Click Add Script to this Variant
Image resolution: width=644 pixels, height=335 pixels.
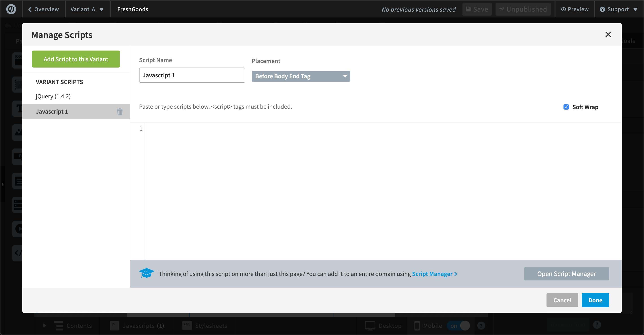[76, 59]
